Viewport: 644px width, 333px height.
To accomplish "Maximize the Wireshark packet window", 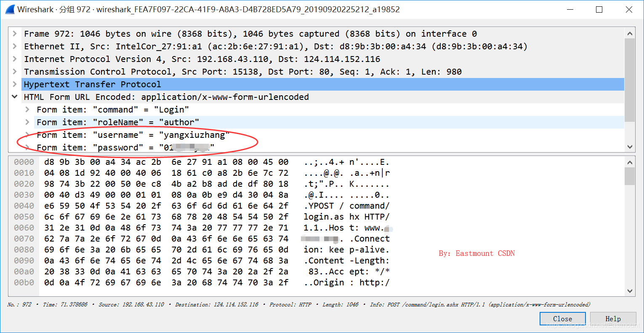I will 599,9.
